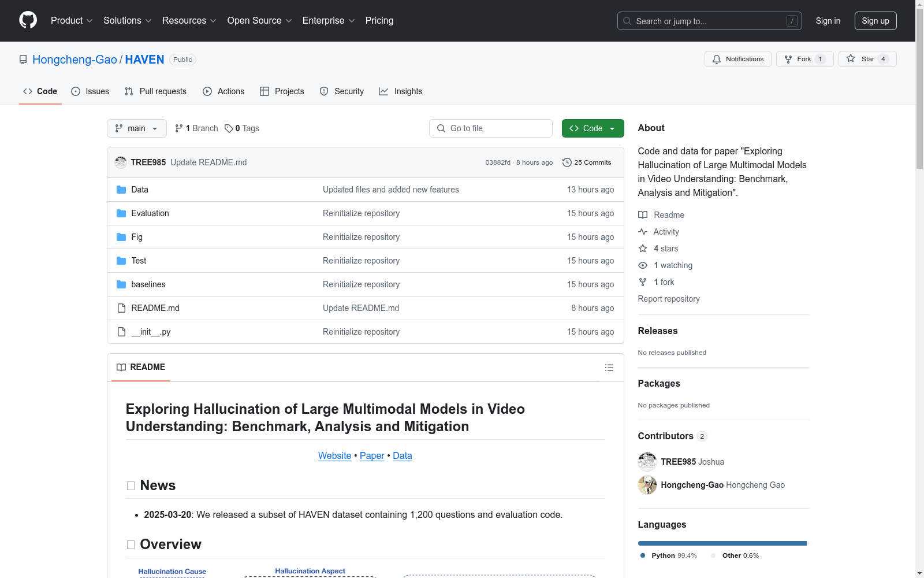The width and height of the screenshot is (924, 578).
Task: Open the Test folder icon
Action: 121,261
